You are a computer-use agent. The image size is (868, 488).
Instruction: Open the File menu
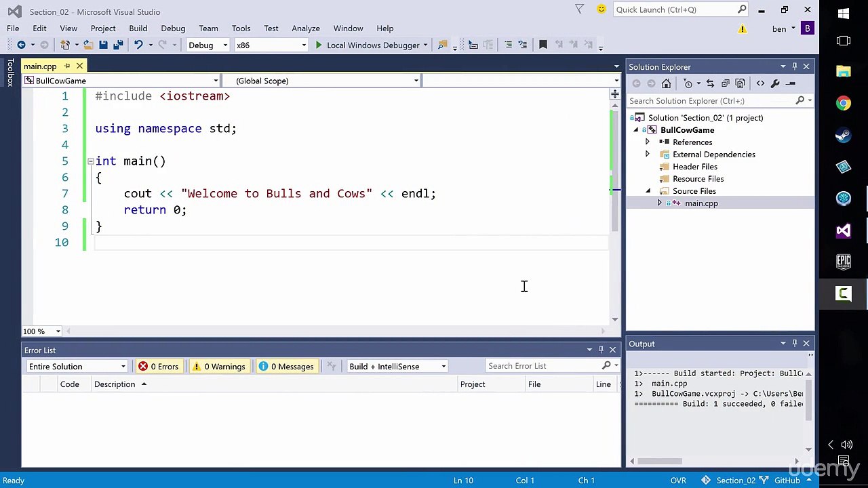click(x=13, y=28)
